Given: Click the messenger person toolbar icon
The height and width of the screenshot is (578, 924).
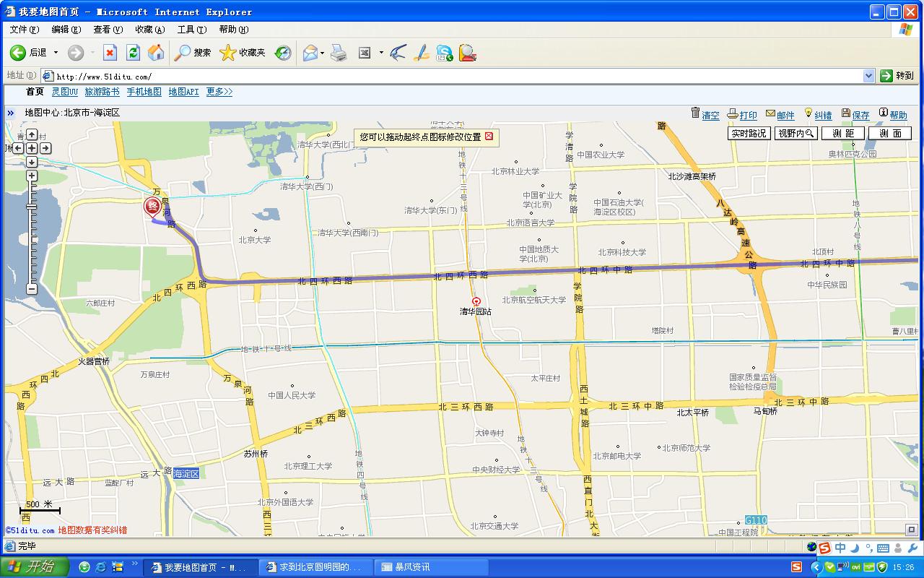Looking at the screenshot, I should coord(468,53).
